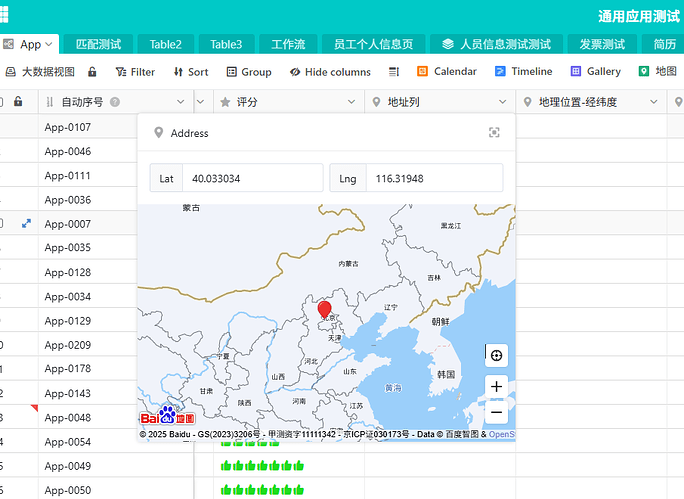This screenshot has width=684, height=499.
Task: Switch to the Calendar view
Action: pos(446,72)
